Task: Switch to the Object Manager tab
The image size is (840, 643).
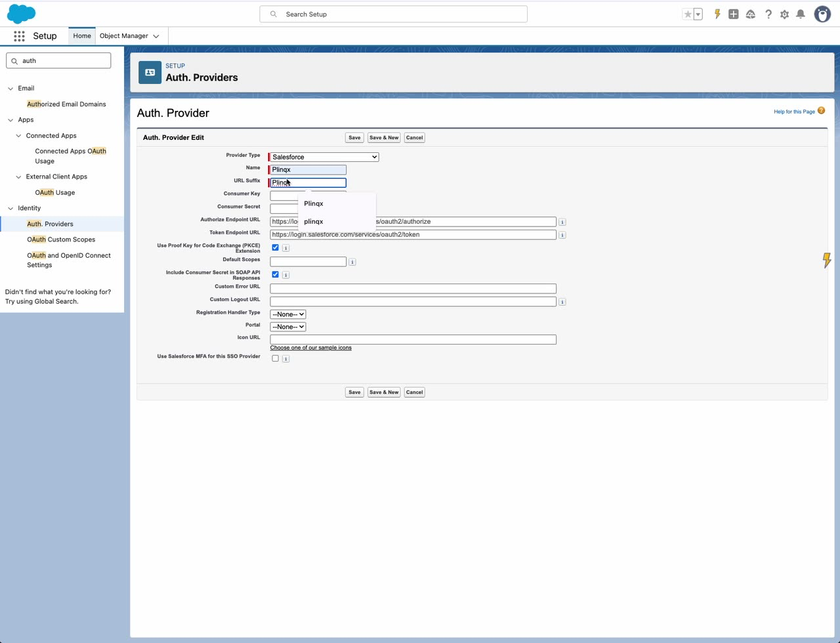Action: (124, 36)
